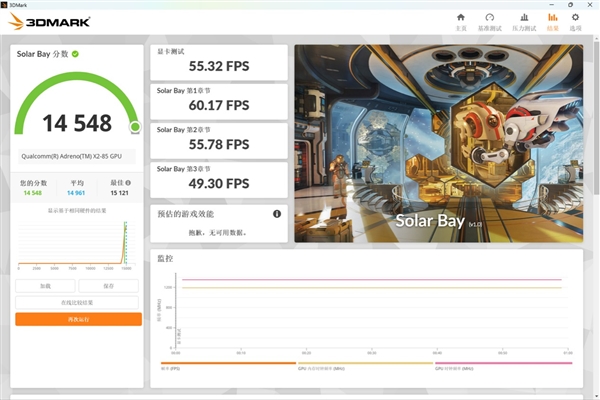Open the Stress Tests bar chart icon
This screenshot has width=600, height=400.
[524, 17]
